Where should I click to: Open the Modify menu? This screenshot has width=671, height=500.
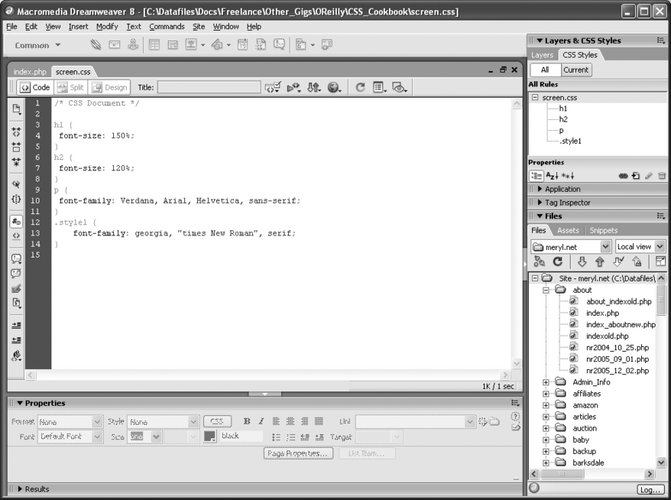[x=107, y=27]
